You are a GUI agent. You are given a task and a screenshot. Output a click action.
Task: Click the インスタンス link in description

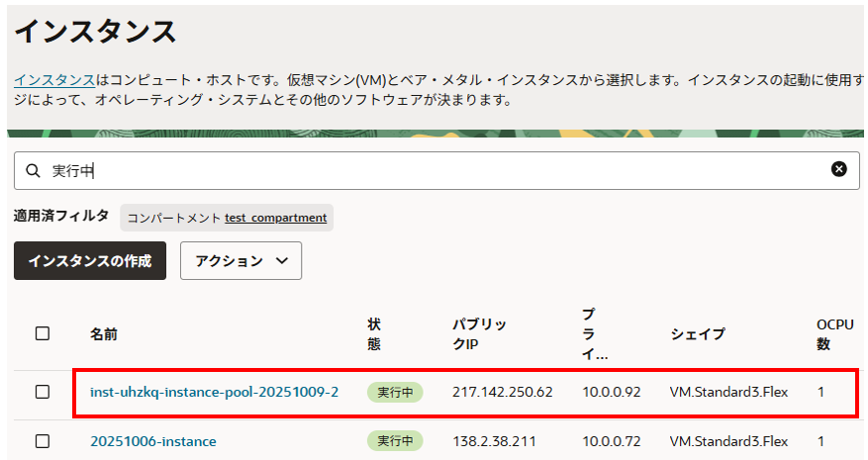pos(54,79)
